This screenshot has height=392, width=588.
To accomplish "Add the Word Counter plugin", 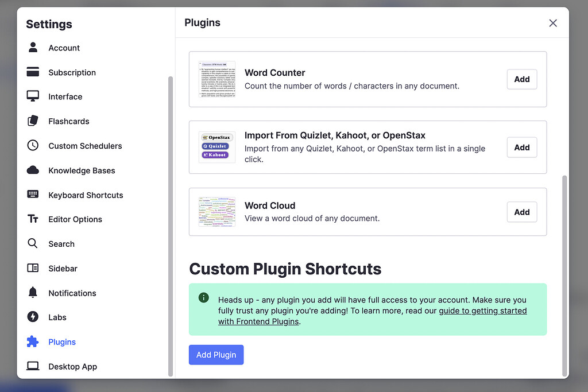I will pos(521,79).
